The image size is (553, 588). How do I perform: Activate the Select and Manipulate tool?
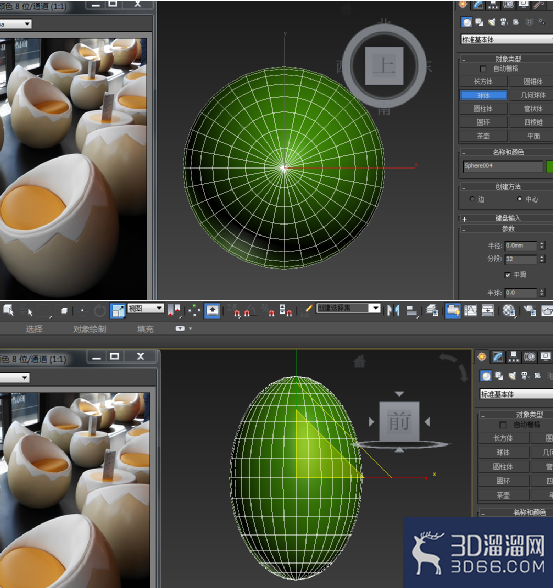click(x=194, y=310)
